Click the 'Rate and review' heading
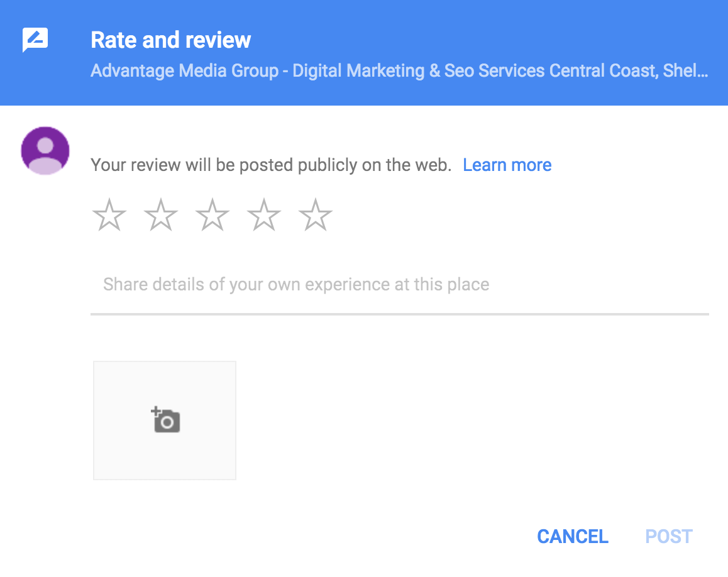Viewport: 728px width, 577px height. (x=170, y=40)
